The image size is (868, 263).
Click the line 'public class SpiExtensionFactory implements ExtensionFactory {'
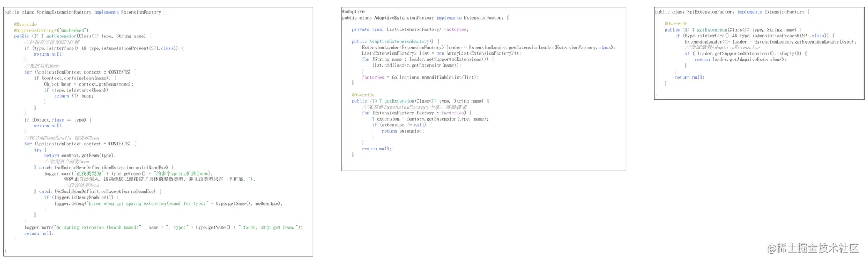tap(733, 12)
